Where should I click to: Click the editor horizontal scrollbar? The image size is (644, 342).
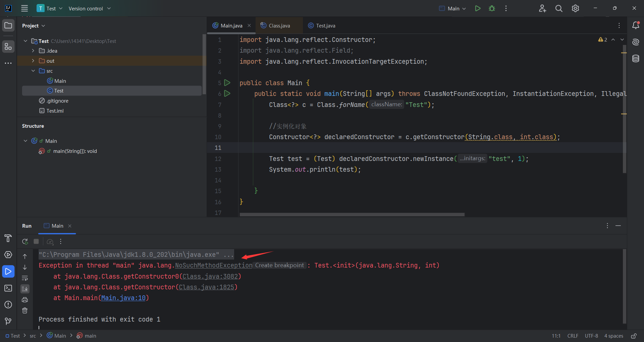click(352, 215)
